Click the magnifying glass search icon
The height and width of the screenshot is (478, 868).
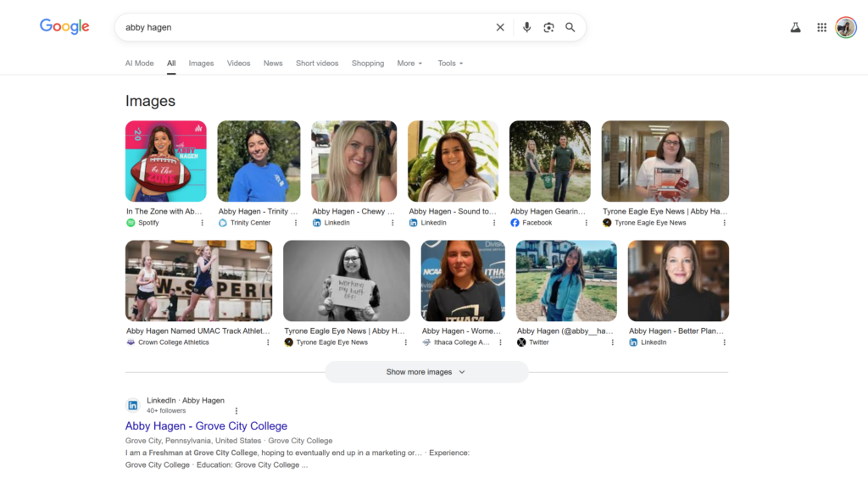[x=570, y=27]
